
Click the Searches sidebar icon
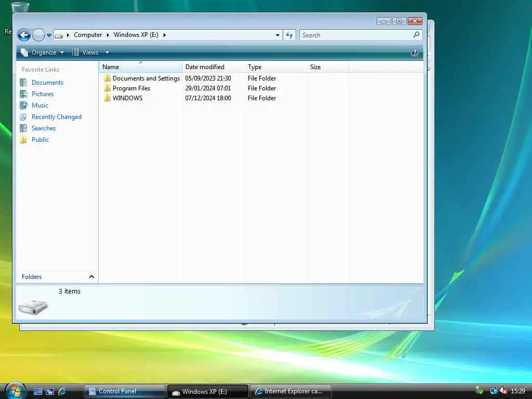pos(23,128)
